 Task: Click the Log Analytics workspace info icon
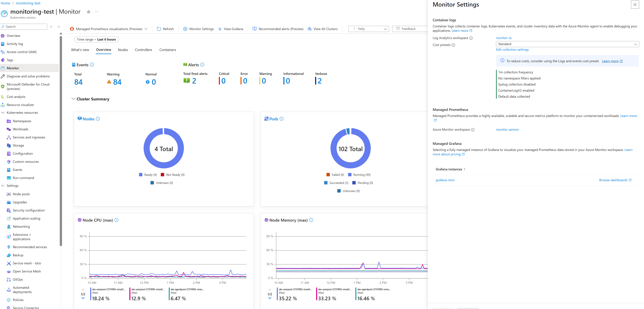(471, 38)
